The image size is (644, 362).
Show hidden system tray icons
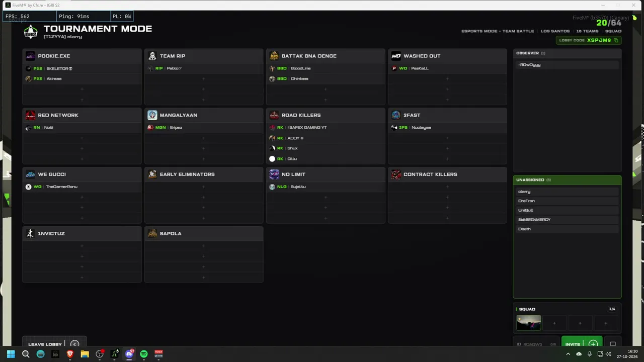tap(569, 354)
